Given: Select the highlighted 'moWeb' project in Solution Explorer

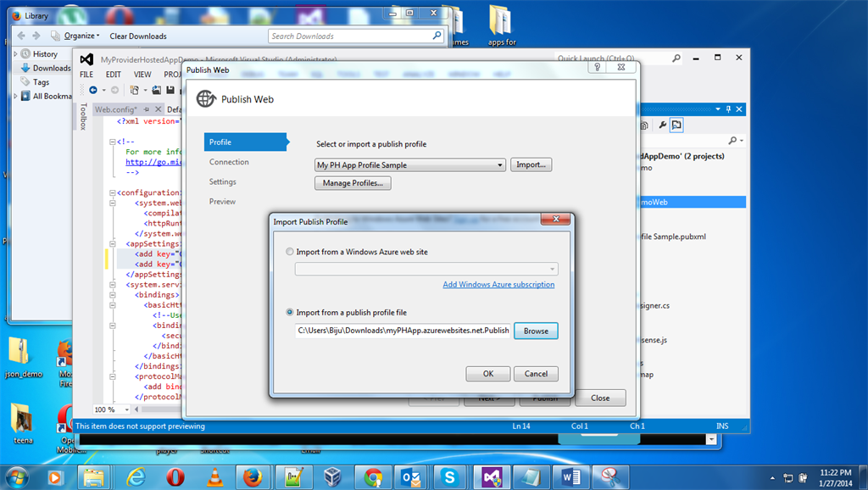Looking at the screenshot, I should click(x=693, y=202).
